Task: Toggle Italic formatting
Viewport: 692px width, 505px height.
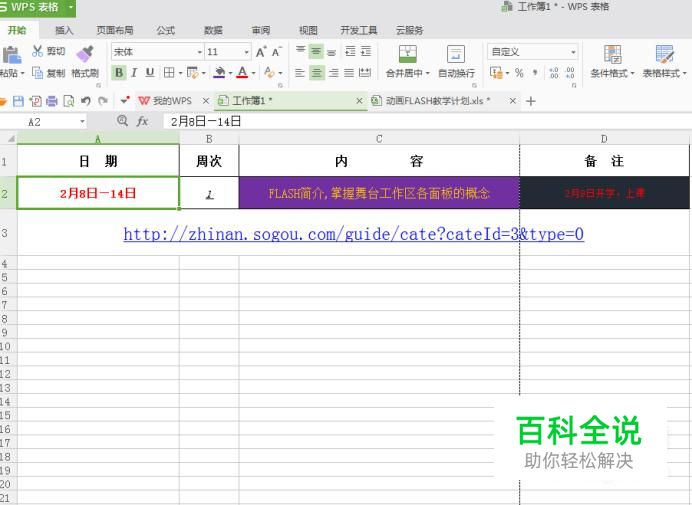Action: click(134, 72)
